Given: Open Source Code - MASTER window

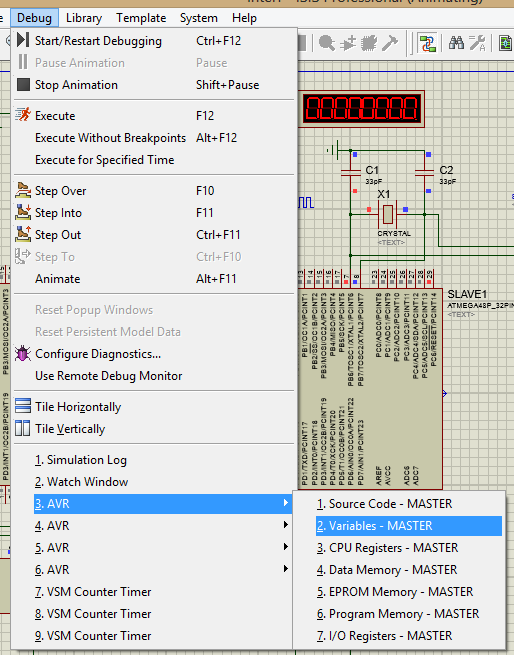Looking at the screenshot, I should pos(400,504).
